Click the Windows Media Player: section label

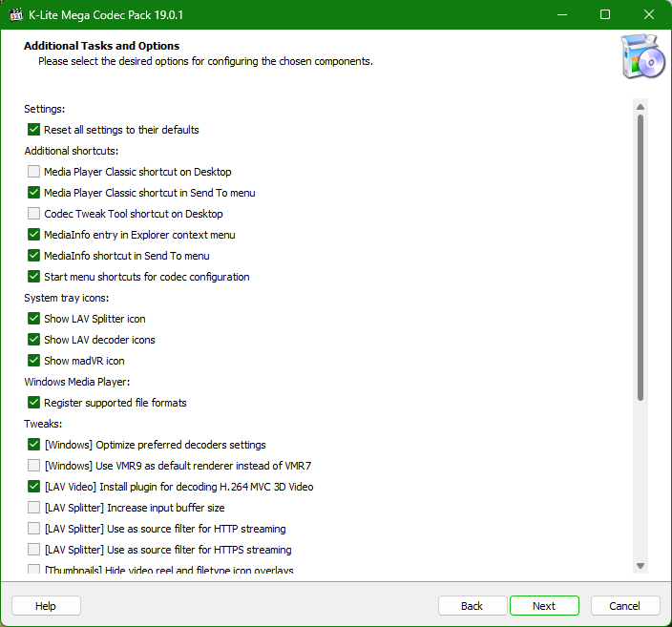[76, 382]
